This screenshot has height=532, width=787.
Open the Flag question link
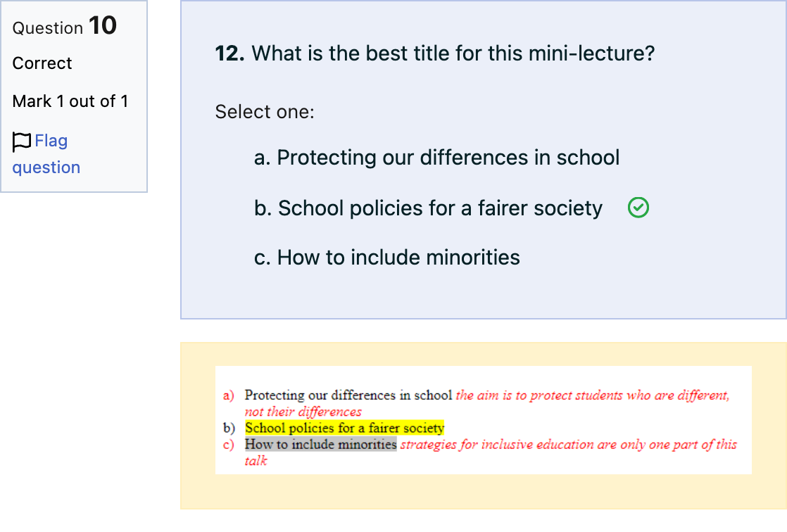pos(46,153)
